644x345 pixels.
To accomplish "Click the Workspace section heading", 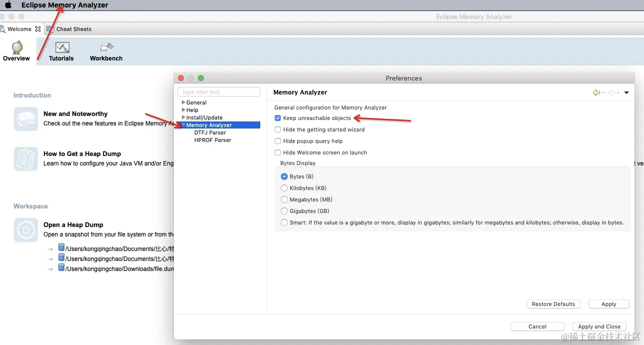I will [x=30, y=206].
